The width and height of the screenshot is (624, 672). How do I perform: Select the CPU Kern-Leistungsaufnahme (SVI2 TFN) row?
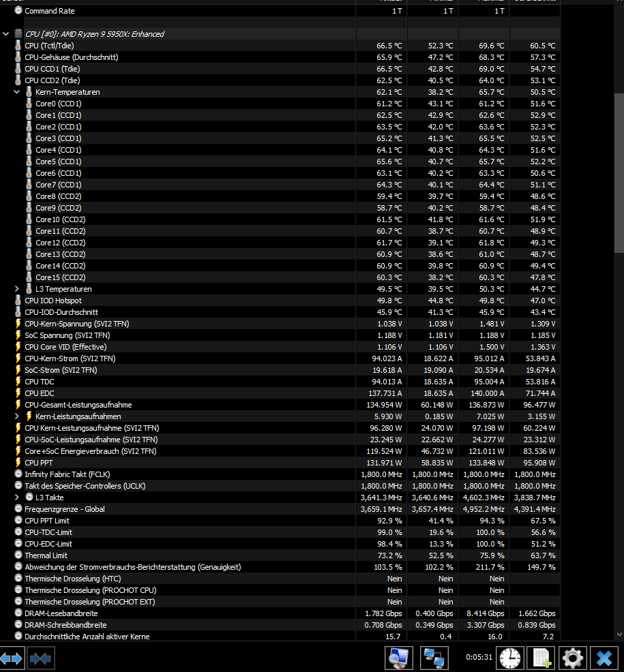point(280,428)
